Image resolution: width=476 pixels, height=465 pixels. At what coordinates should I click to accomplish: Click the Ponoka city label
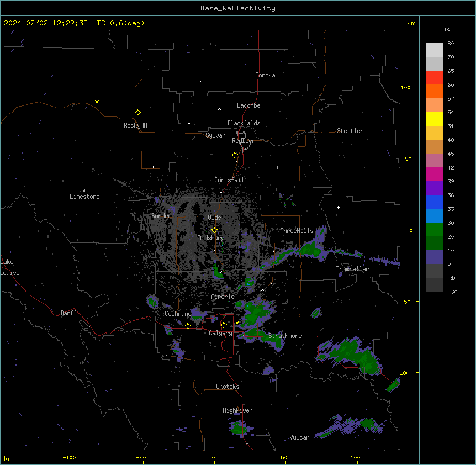coord(265,75)
